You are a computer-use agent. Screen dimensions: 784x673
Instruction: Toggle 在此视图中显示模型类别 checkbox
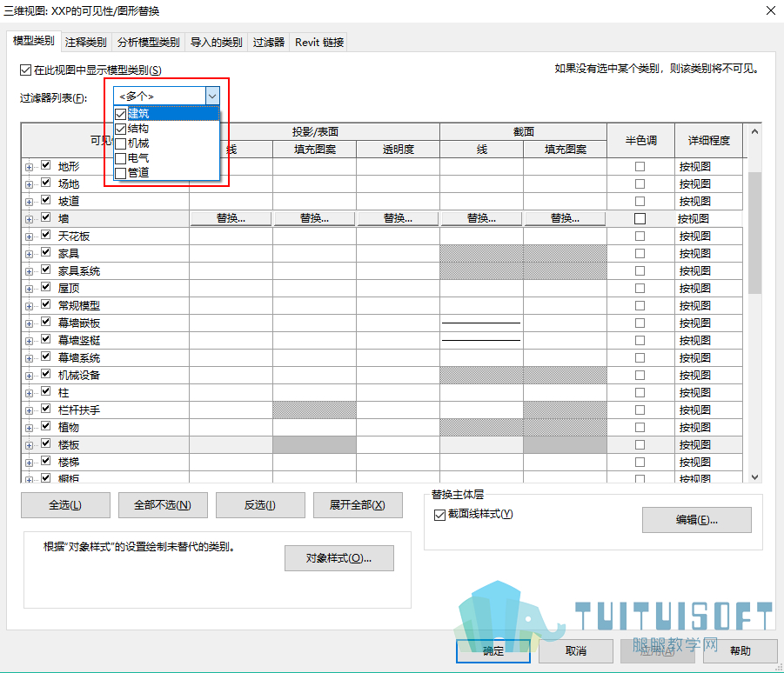pyautogui.click(x=25, y=70)
